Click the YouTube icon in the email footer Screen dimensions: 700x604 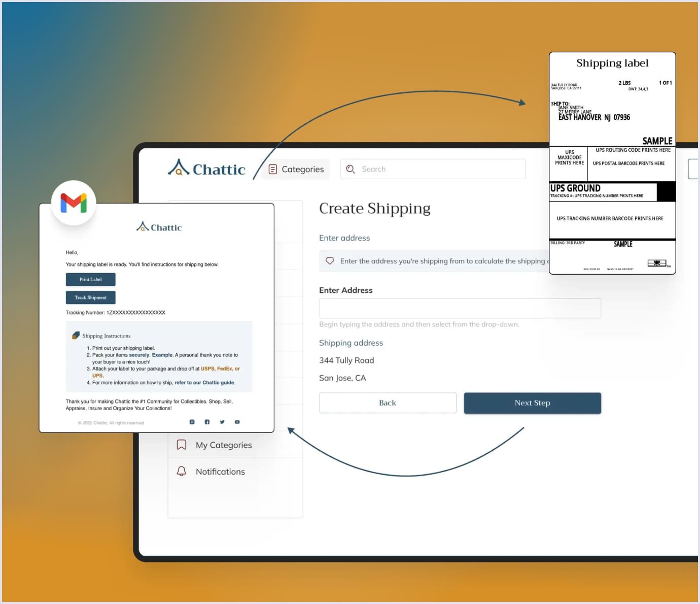pos(237,422)
